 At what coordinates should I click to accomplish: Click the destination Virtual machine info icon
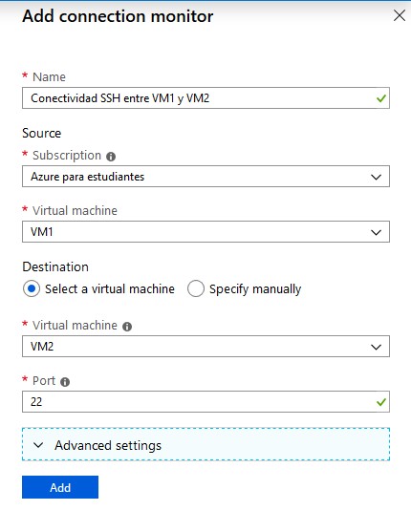tap(127, 327)
